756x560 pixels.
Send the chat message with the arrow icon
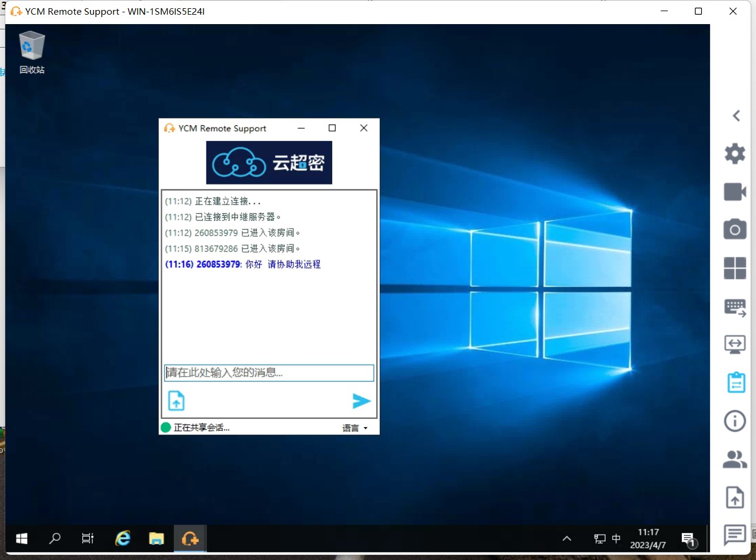[x=362, y=401]
